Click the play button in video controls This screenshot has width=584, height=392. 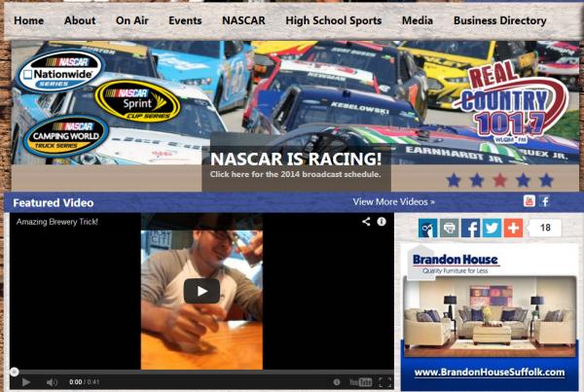coord(25,382)
